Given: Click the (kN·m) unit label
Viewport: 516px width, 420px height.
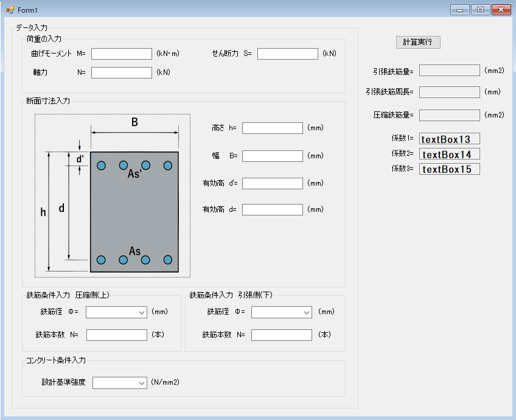Looking at the screenshot, I should pos(168,54).
